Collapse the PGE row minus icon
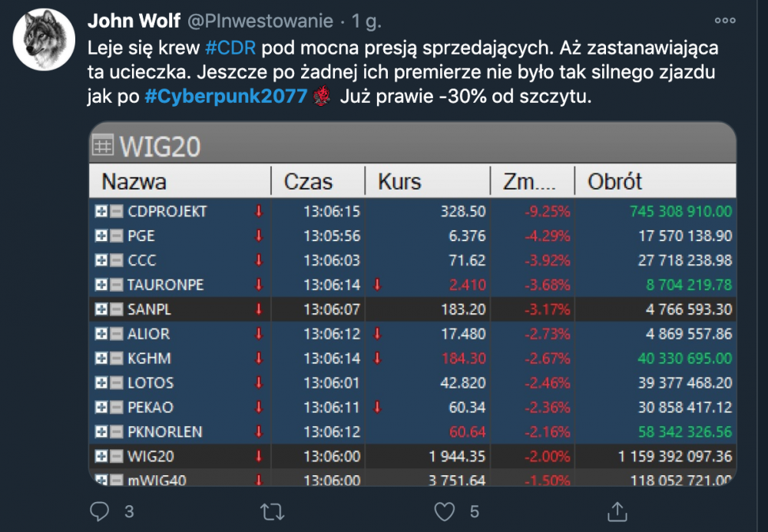Screen dimensions: 768x532 click(116, 236)
